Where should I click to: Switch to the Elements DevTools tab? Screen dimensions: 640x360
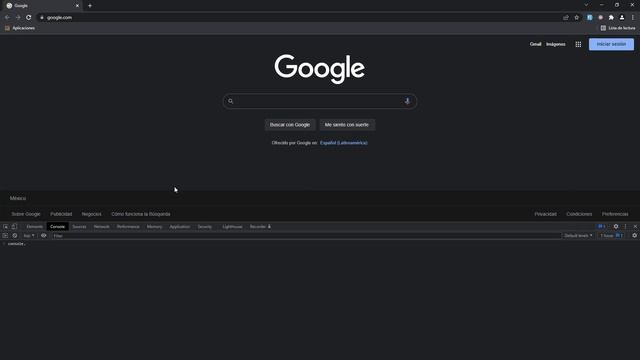[x=35, y=227]
